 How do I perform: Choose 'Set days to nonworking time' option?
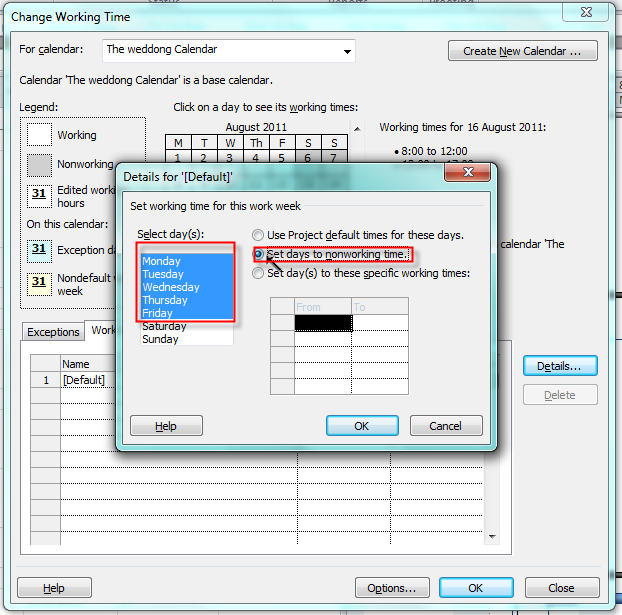(x=259, y=254)
